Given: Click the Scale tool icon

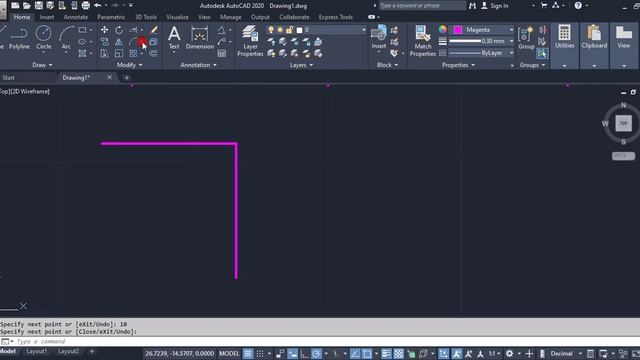Looking at the screenshot, I should [118, 53].
